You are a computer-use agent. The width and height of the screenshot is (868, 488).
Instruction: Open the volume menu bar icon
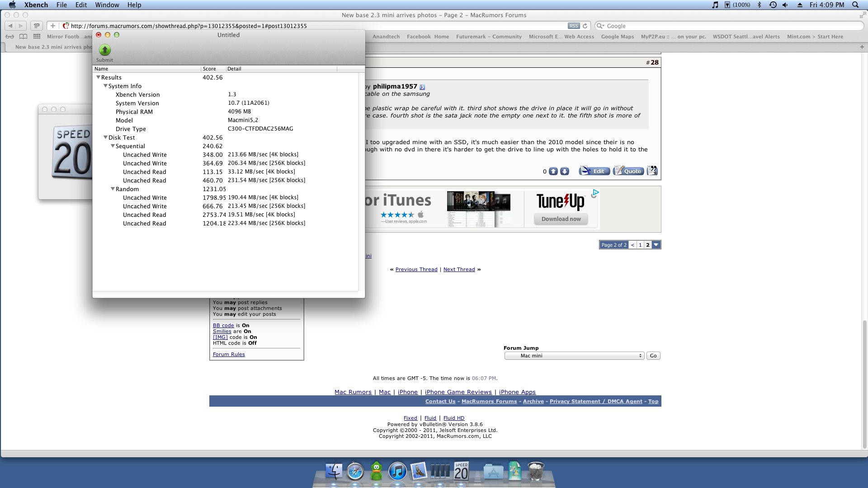click(x=785, y=5)
